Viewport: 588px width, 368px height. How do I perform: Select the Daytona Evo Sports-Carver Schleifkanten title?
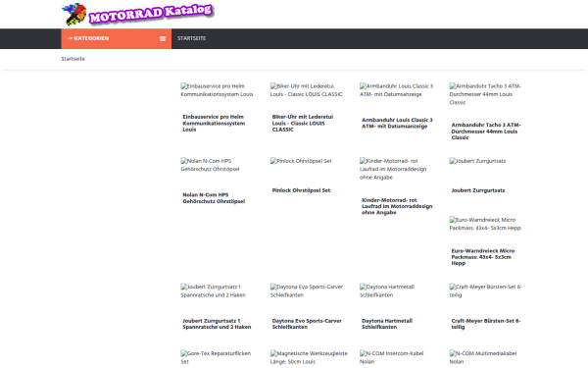click(x=307, y=324)
